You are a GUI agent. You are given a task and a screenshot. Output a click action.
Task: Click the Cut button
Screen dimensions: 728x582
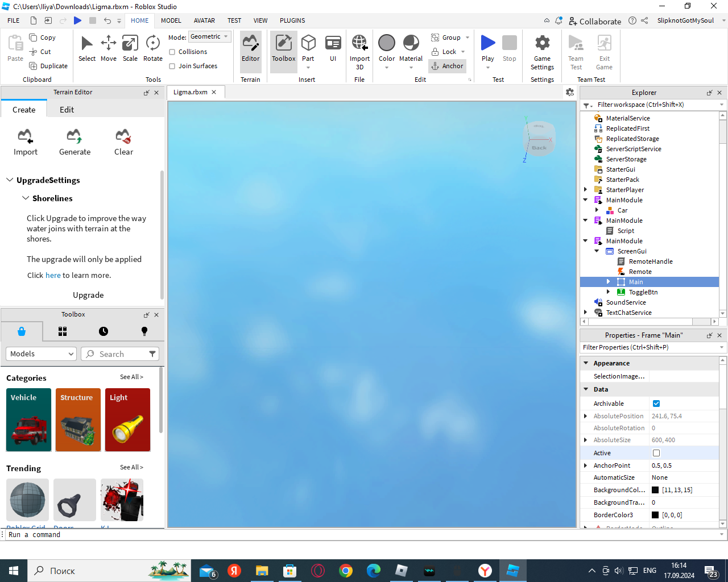pyautogui.click(x=40, y=52)
